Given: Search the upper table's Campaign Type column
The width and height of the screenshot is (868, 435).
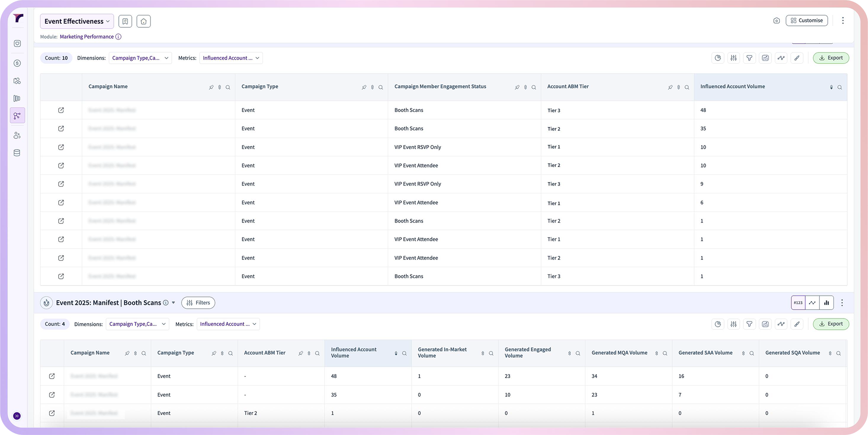Looking at the screenshot, I should [381, 87].
